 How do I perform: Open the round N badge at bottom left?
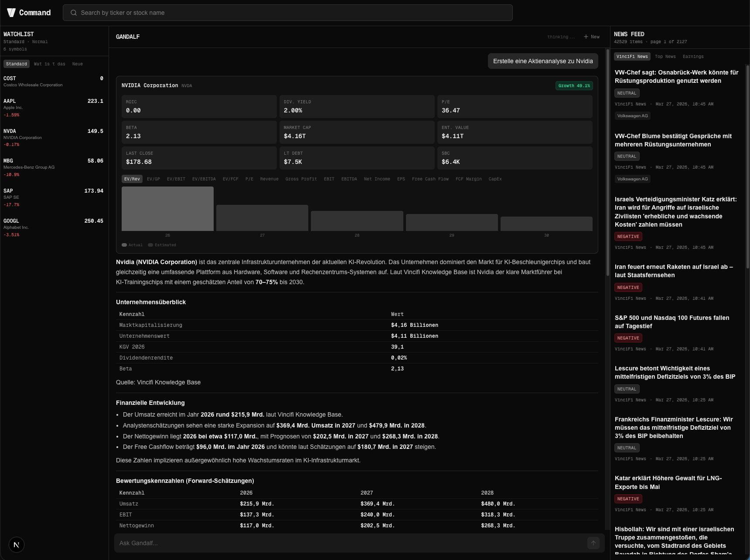click(x=17, y=545)
